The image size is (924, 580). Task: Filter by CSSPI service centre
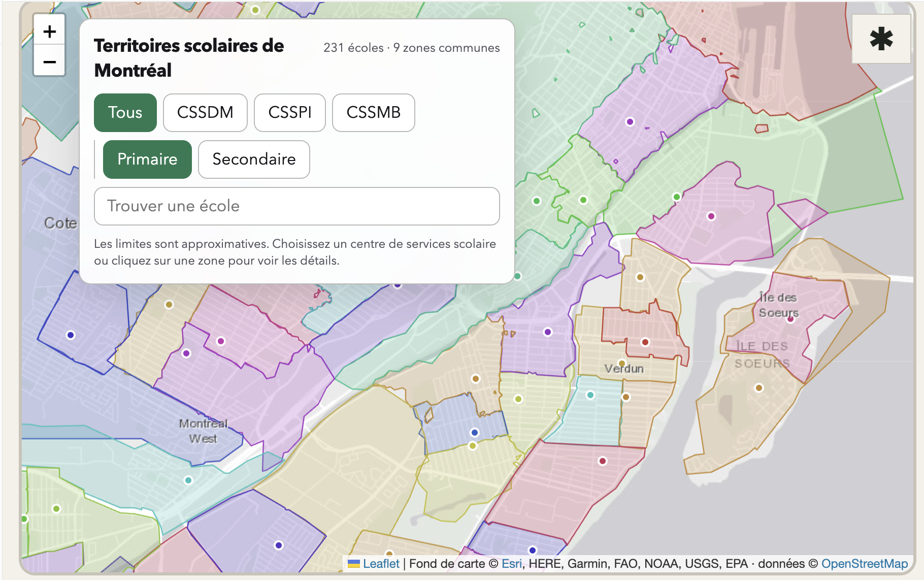[x=290, y=112]
